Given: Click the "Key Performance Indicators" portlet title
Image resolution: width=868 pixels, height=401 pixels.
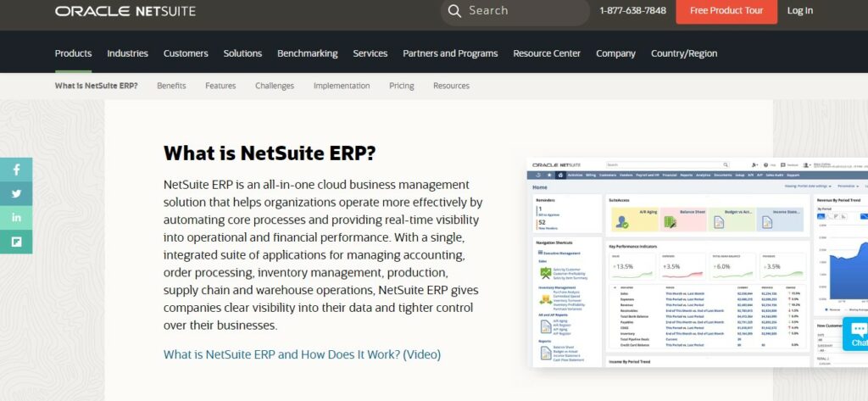Looking at the screenshot, I should click(x=631, y=246).
